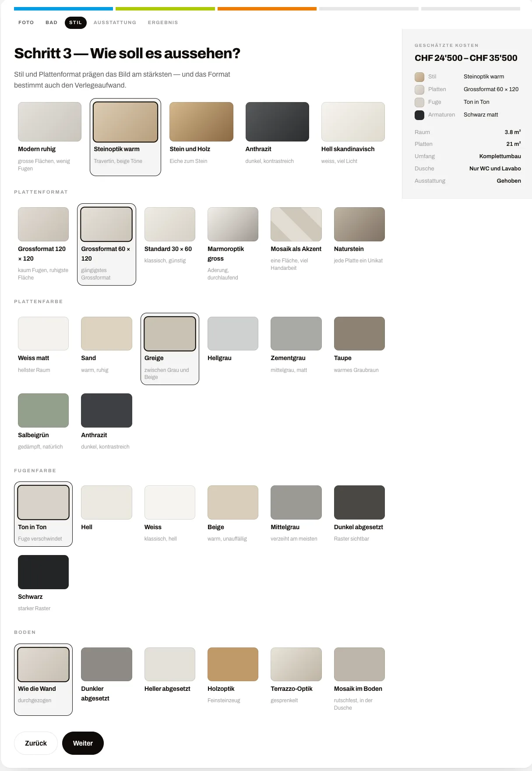This screenshot has height=771, width=532.
Task: Choose Standard 30 × 60 tile format
Action: (x=170, y=244)
